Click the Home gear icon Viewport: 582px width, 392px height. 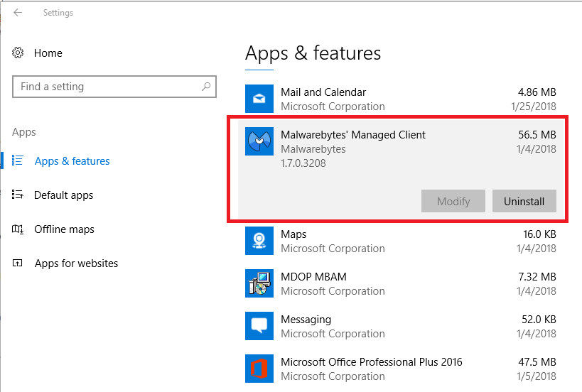[x=18, y=53]
